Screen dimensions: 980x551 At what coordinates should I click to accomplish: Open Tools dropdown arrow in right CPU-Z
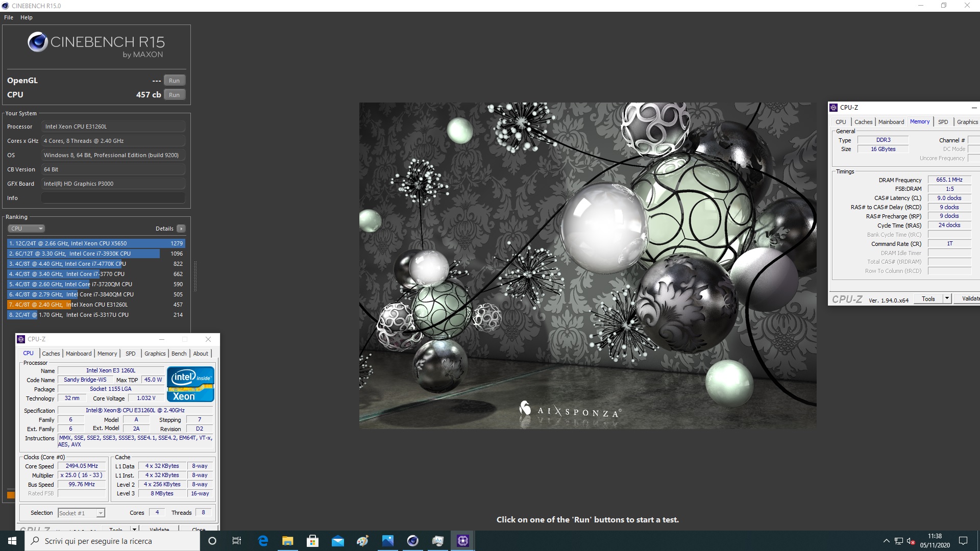pyautogui.click(x=947, y=299)
